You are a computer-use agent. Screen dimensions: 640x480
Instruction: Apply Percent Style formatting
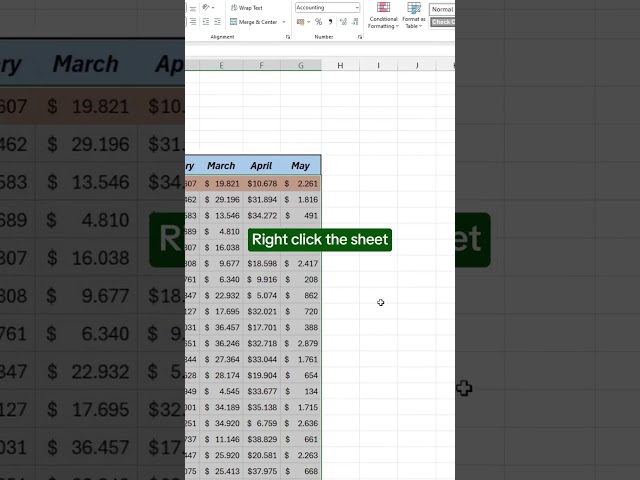coord(318,22)
